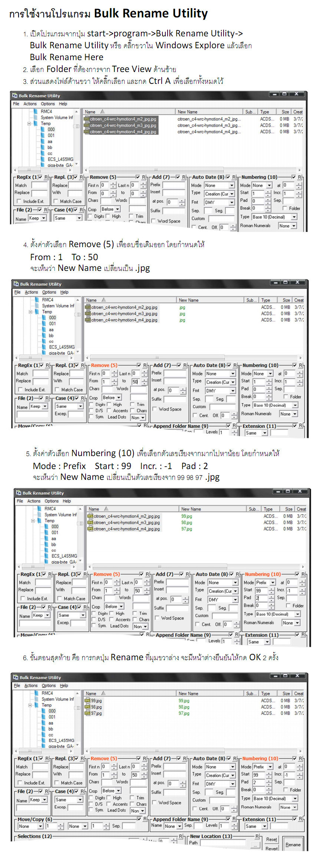Tick Accents checkbox in step 5 window
The height and width of the screenshot is (868, 314).
(111, 620)
